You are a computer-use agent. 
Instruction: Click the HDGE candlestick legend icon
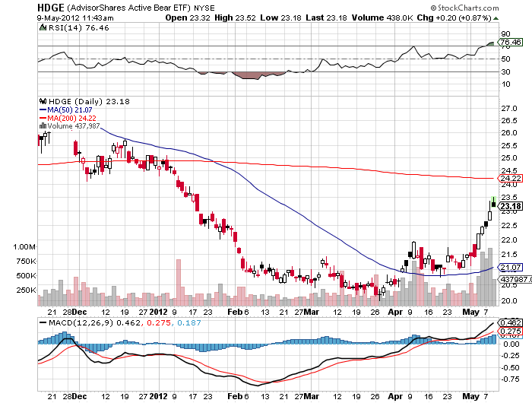coord(43,101)
